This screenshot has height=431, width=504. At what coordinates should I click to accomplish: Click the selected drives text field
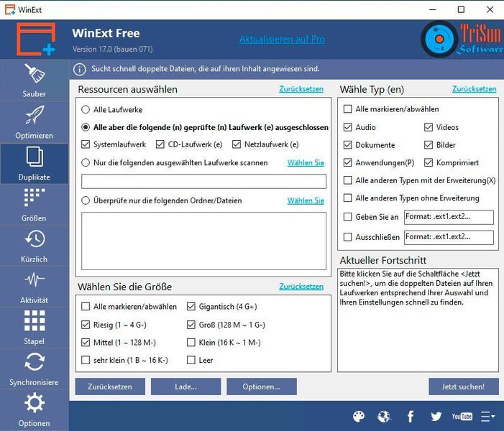[x=203, y=182]
